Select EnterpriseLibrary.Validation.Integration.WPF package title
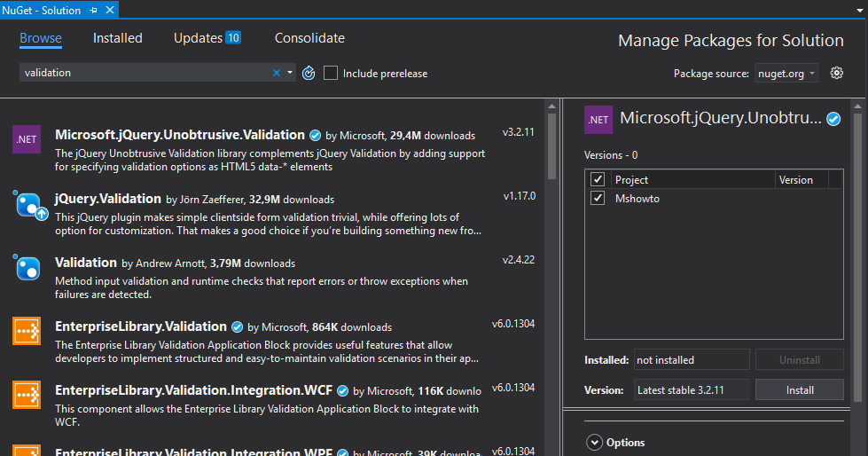The image size is (868, 456). 194,452
